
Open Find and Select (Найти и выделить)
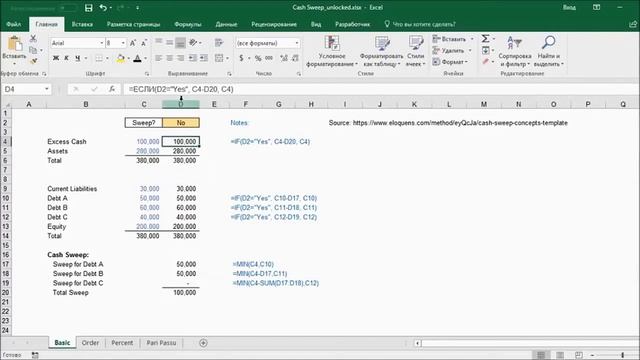549,51
